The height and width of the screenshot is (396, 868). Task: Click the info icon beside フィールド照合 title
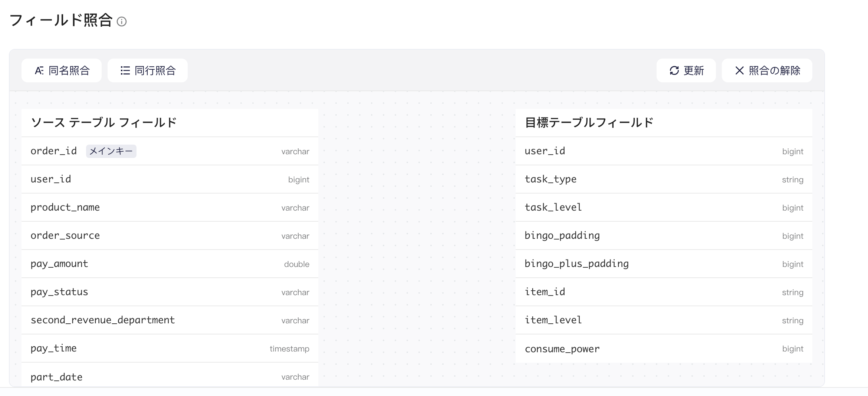coord(122,22)
